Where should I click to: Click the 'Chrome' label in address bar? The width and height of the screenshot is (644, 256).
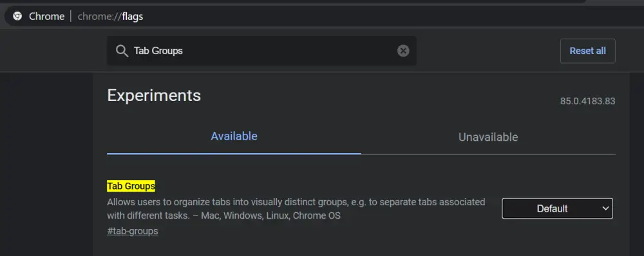(47, 17)
